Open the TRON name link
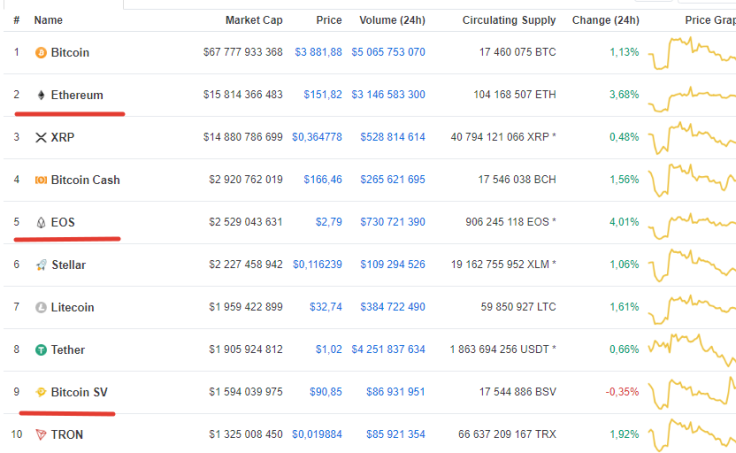The image size is (736, 453). click(x=67, y=435)
